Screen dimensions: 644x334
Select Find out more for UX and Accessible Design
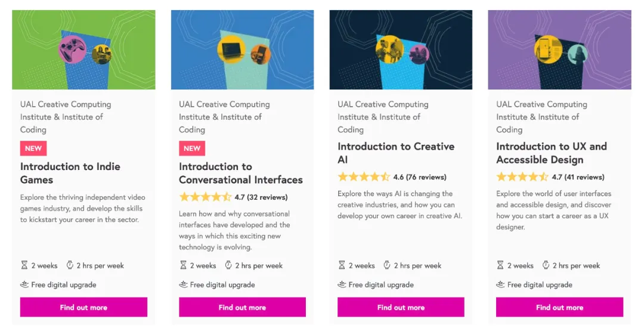559,307
